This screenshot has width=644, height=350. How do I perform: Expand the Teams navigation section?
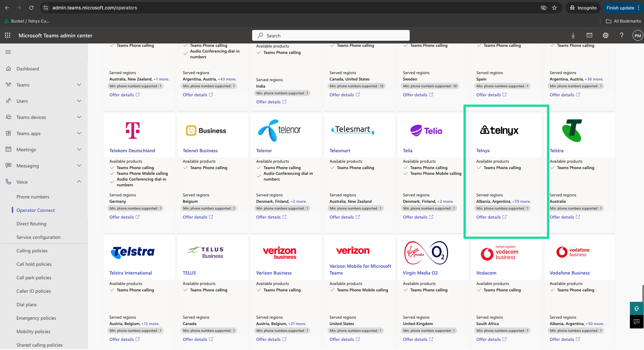click(x=44, y=85)
